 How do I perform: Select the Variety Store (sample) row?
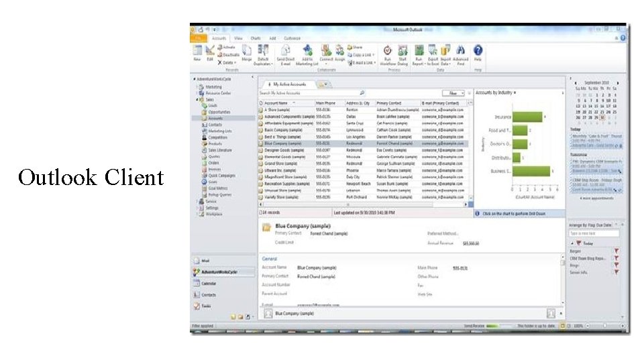364,197
